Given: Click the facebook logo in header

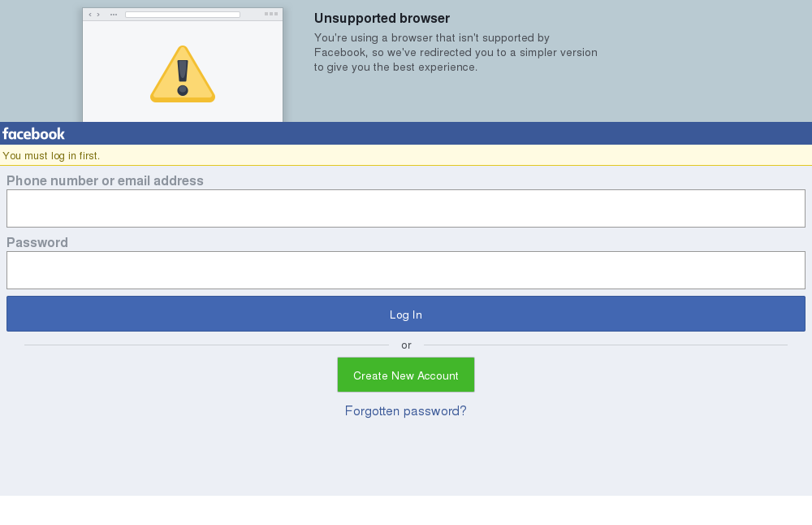Looking at the screenshot, I should pos(33,134).
